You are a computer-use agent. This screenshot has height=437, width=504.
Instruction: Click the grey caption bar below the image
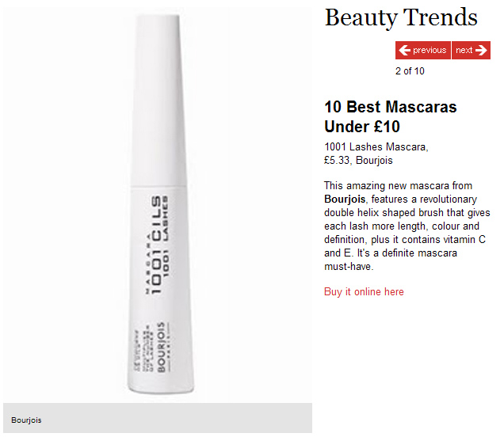(158, 418)
